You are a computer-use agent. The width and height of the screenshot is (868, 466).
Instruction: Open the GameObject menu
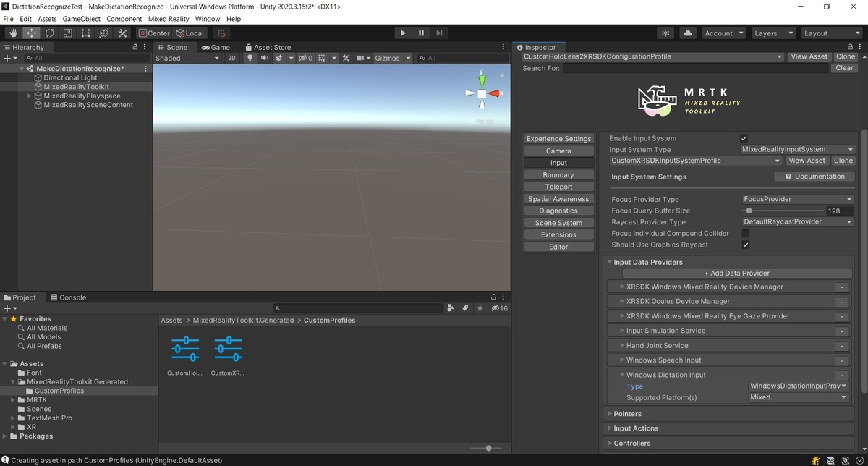point(81,19)
